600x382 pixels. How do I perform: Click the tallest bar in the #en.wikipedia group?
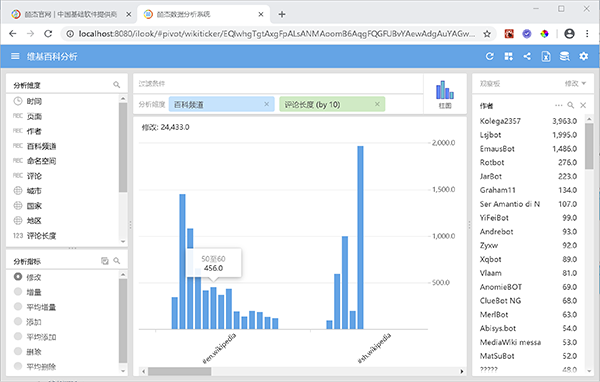[x=183, y=261]
